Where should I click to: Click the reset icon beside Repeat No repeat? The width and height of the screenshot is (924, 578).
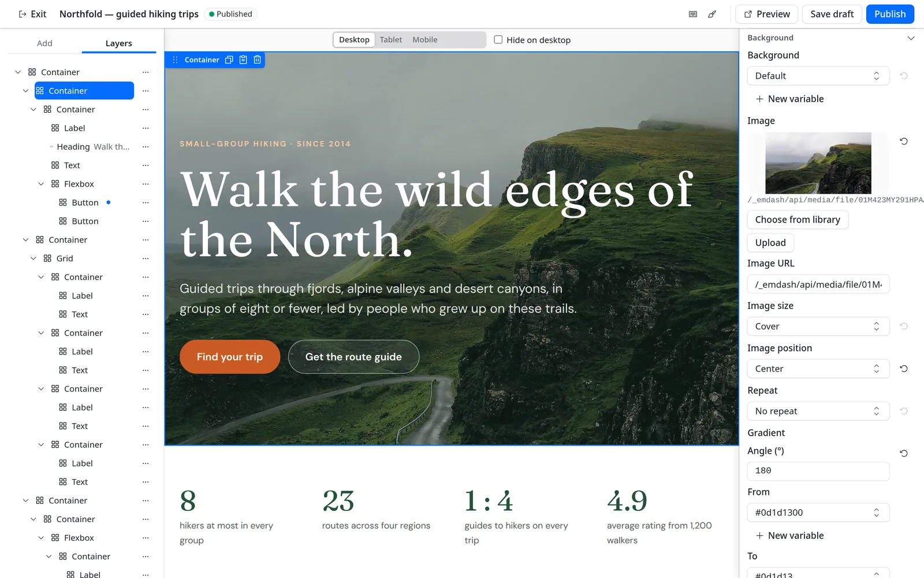[x=904, y=411]
